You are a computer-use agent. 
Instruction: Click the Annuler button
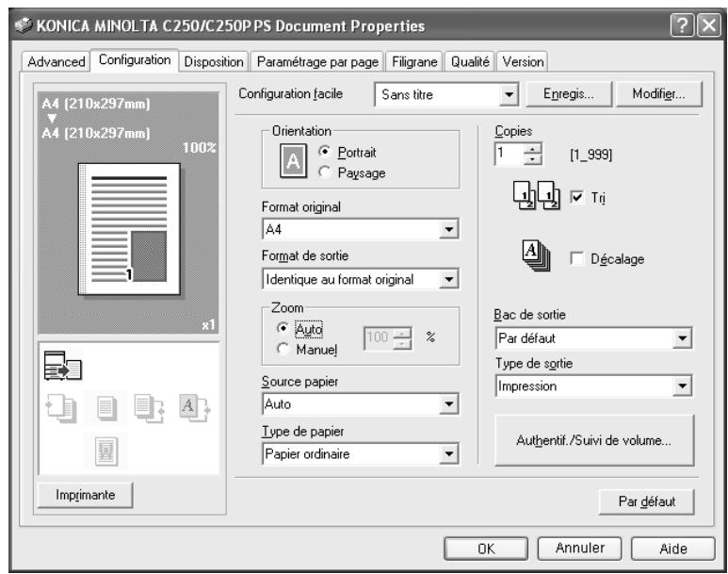(x=579, y=549)
